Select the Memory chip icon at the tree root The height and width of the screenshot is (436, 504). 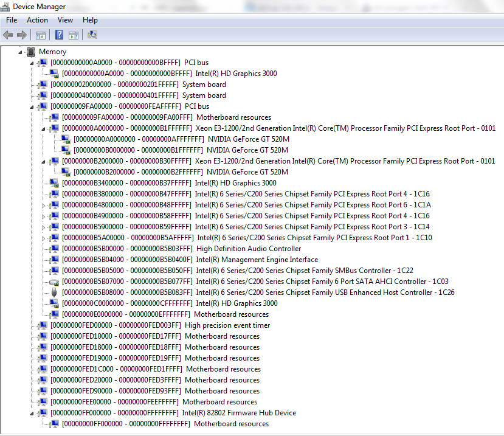click(31, 52)
